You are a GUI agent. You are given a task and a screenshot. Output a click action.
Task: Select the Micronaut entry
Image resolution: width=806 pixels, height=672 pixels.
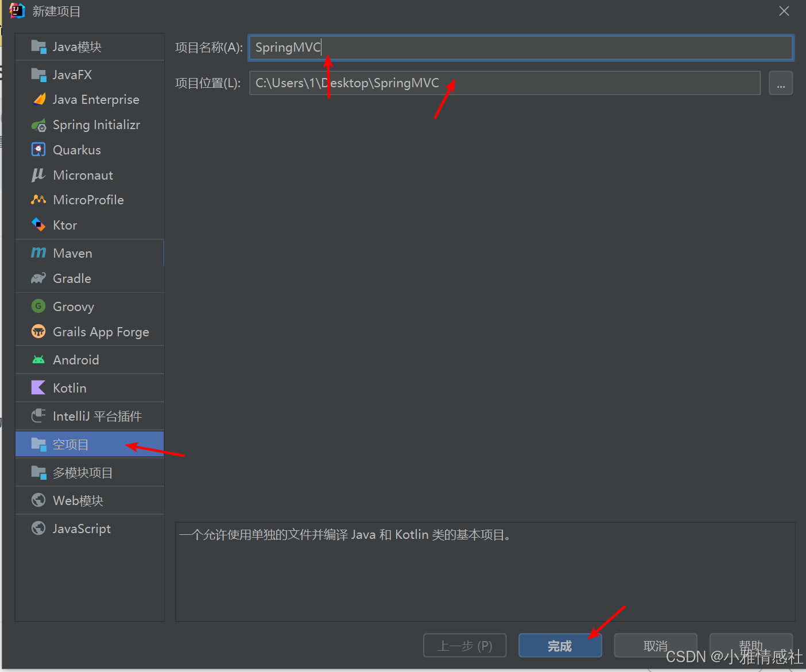(90, 175)
